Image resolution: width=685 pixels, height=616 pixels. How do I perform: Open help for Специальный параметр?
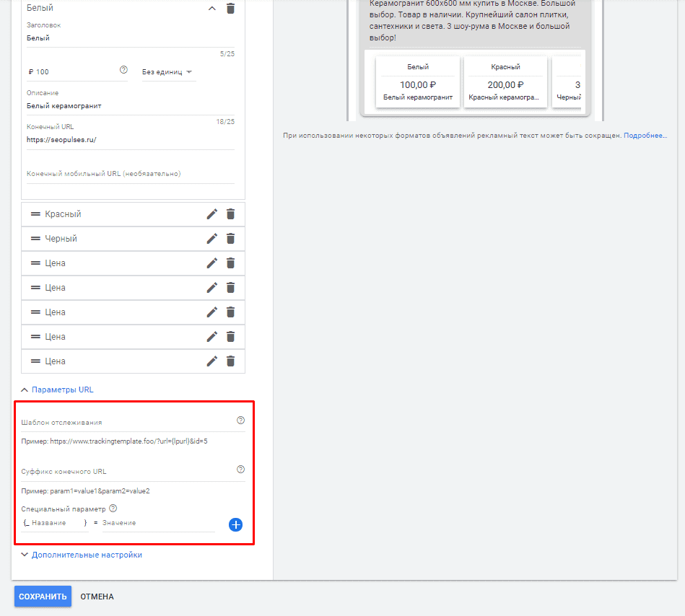pos(113,509)
